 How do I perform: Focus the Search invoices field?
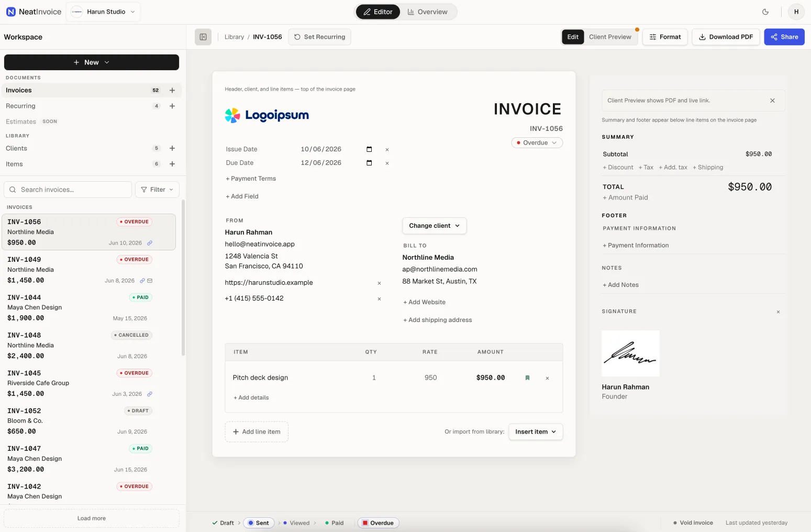(68, 190)
